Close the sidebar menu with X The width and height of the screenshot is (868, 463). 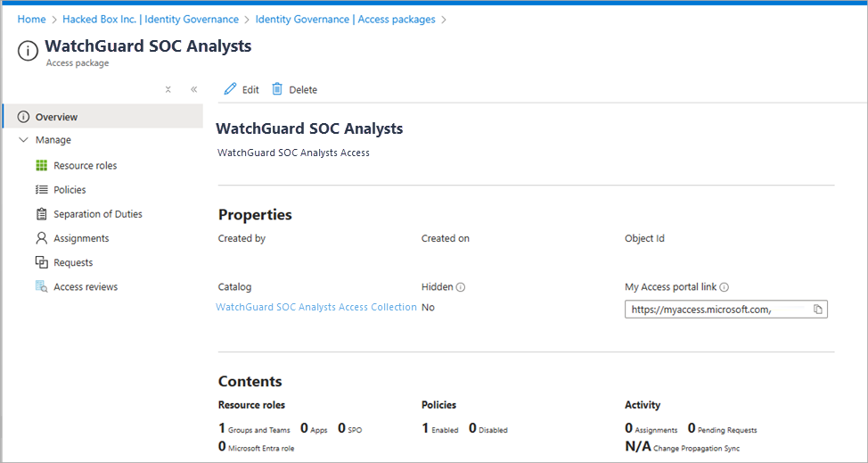(168, 89)
